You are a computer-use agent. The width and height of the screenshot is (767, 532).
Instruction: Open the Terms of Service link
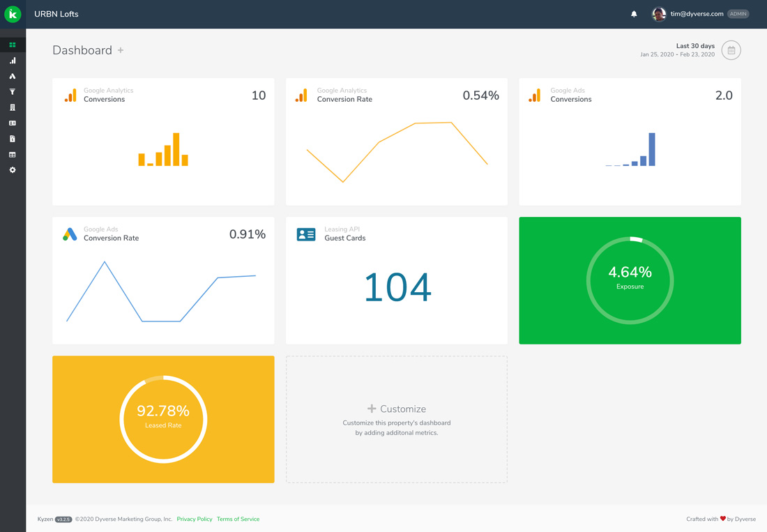coord(238,519)
